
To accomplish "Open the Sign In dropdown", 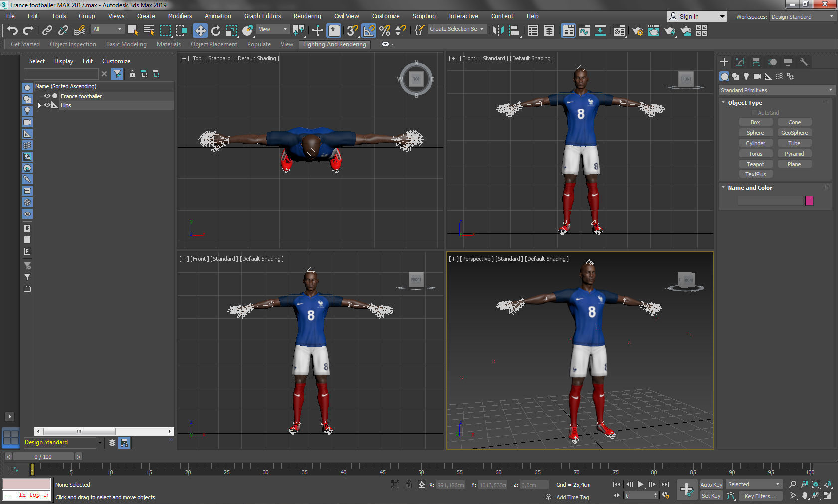I will 697,16.
